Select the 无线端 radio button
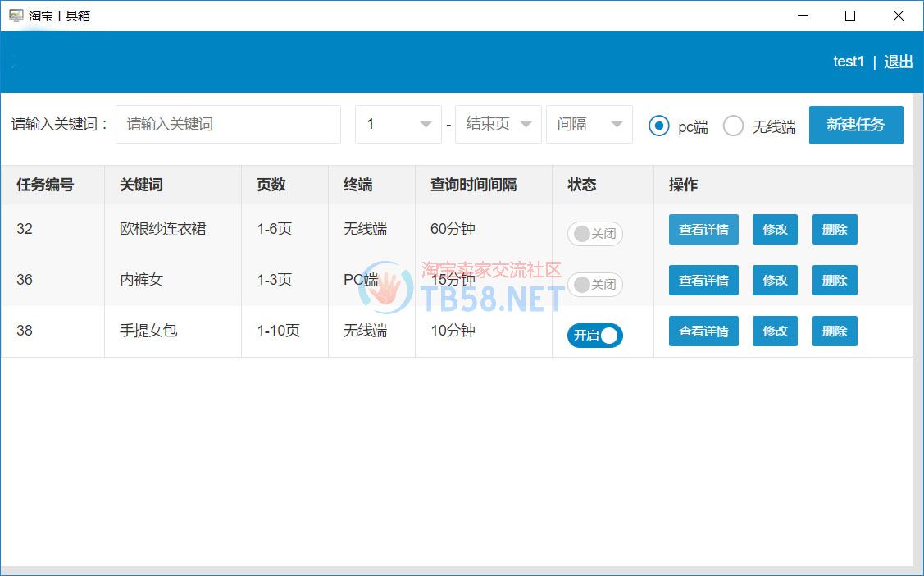The width and height of the screenshot is (924, 576). click(x=733, y=126)
